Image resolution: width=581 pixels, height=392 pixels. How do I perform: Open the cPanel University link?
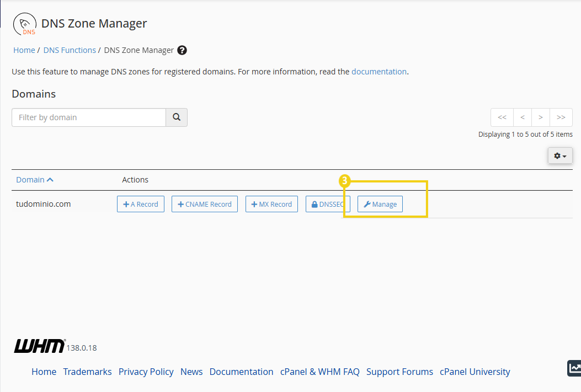click(475, 372)
